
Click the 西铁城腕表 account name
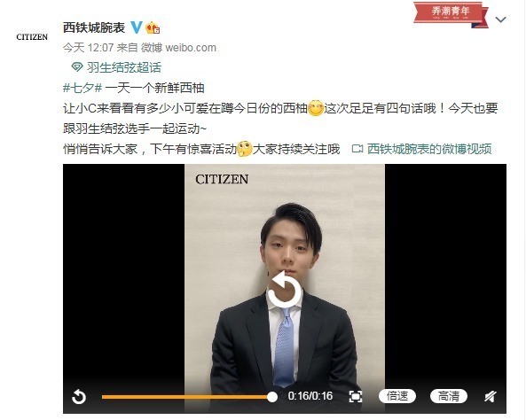[94, 27]
